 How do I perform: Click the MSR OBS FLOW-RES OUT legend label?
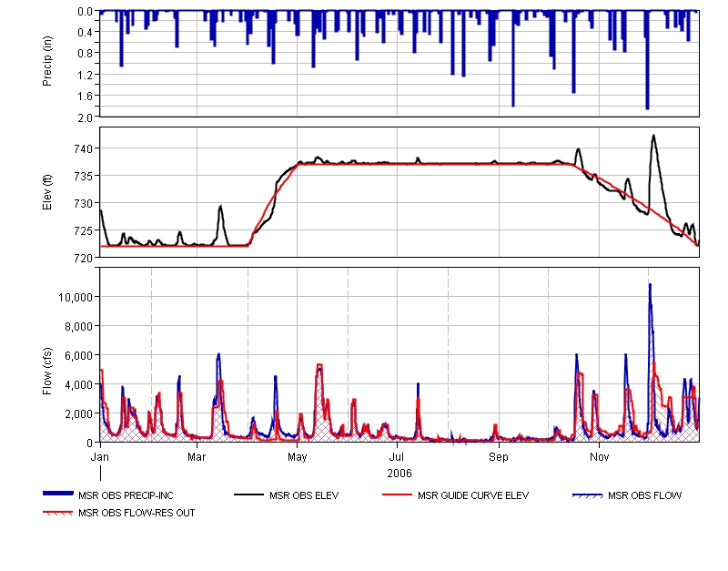(136, 513)
